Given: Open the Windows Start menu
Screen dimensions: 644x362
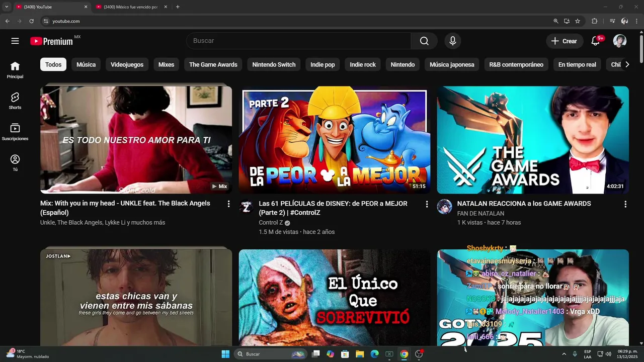Looking at the screenshot, I should (225, 354).
